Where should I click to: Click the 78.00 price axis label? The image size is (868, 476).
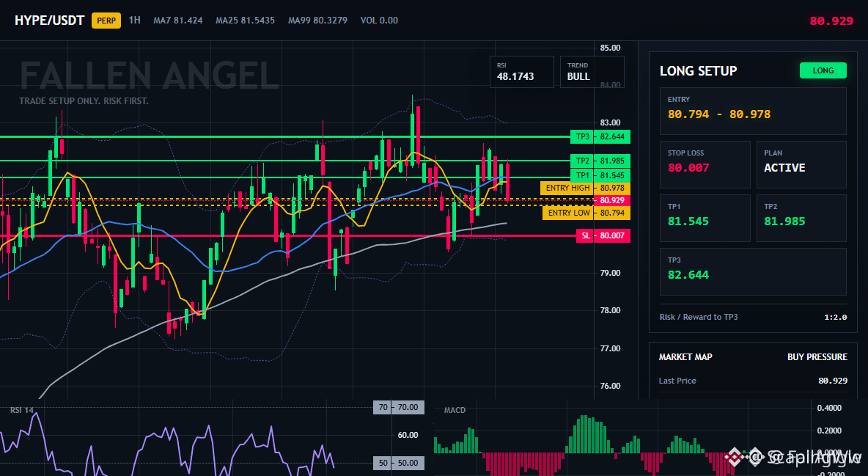tap(610, 310)
